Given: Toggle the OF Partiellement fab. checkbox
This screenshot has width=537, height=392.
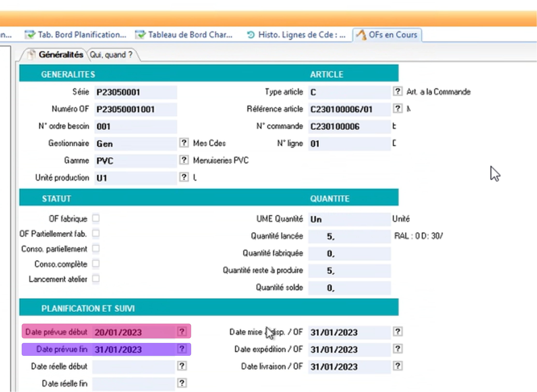Looking at the screenshot, I should 96,233.
